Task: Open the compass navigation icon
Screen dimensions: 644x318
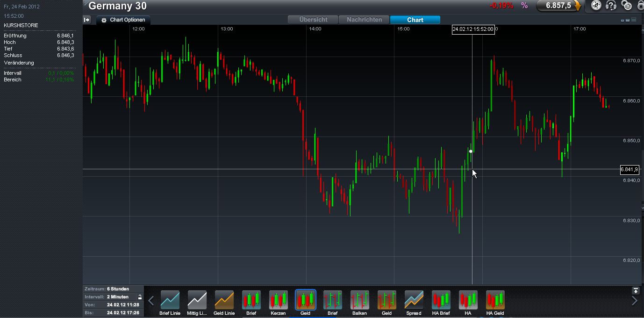Action: [596, 6]
